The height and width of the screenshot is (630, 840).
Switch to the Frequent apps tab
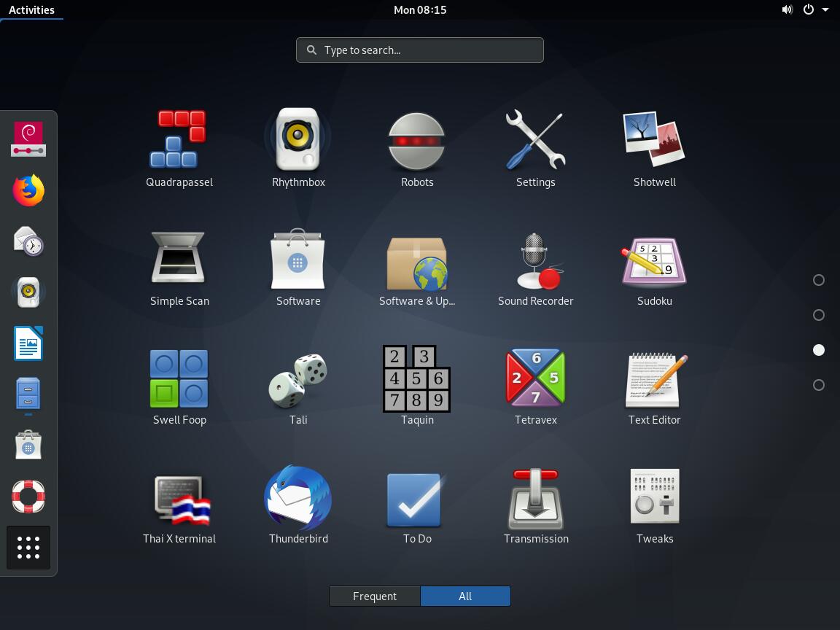tap(375, 596)
